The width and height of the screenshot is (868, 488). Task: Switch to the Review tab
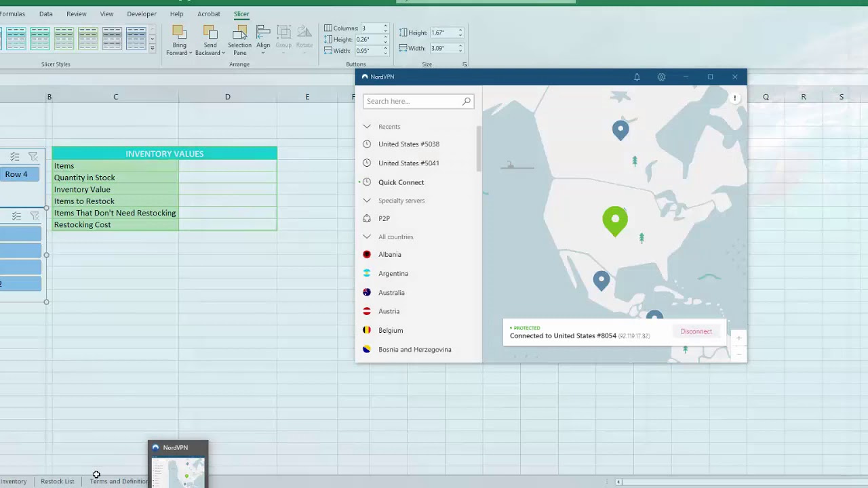click(76, 14)
